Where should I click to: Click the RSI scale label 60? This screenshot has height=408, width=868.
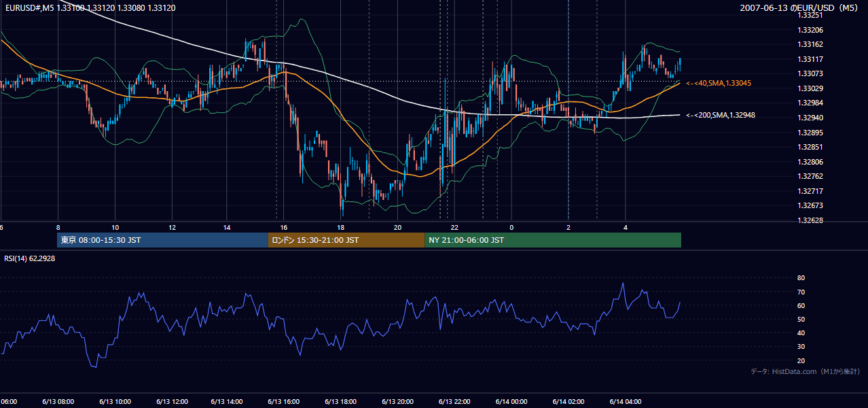click(801, 305)
